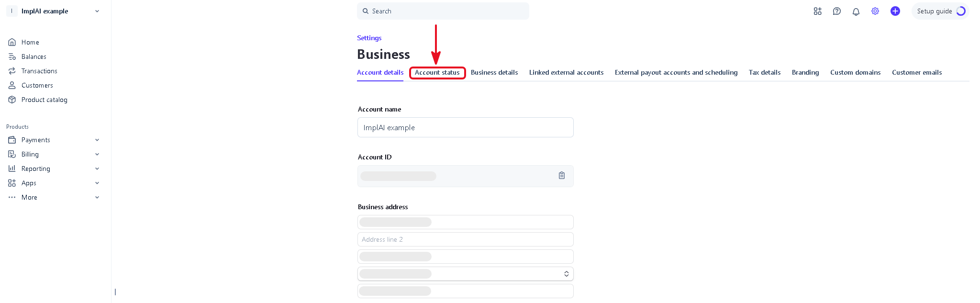Open Home from the sidebar
Screen dimensions: 980x303
(x=30, y=42)
